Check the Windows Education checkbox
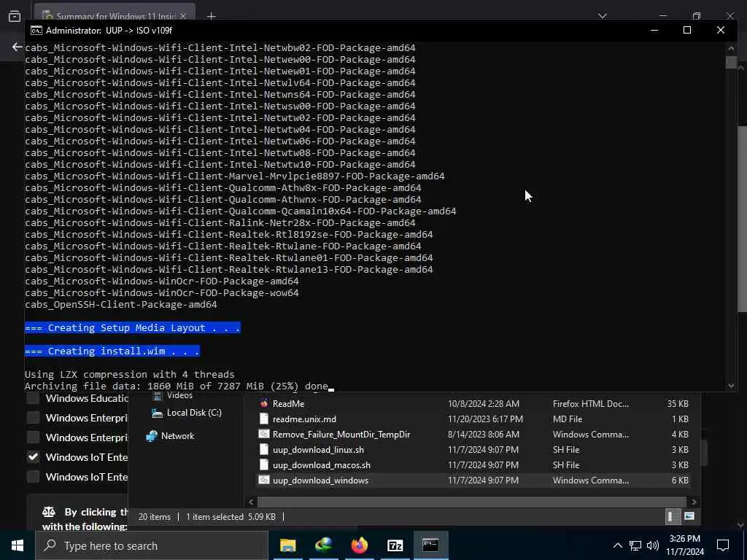 pyautogui.click(x=33, y=398)
